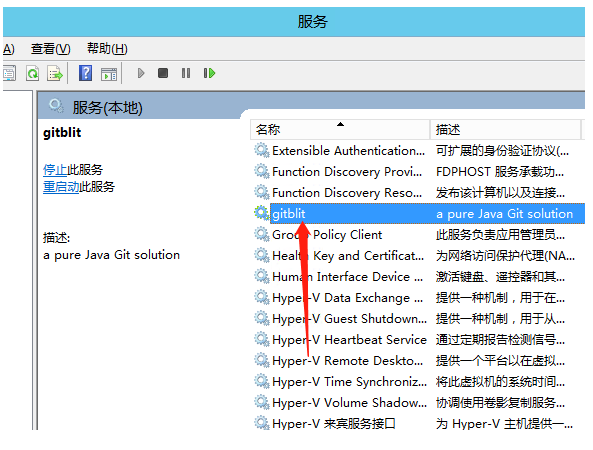Click the Show/Hide Action Pane icon

109,74
